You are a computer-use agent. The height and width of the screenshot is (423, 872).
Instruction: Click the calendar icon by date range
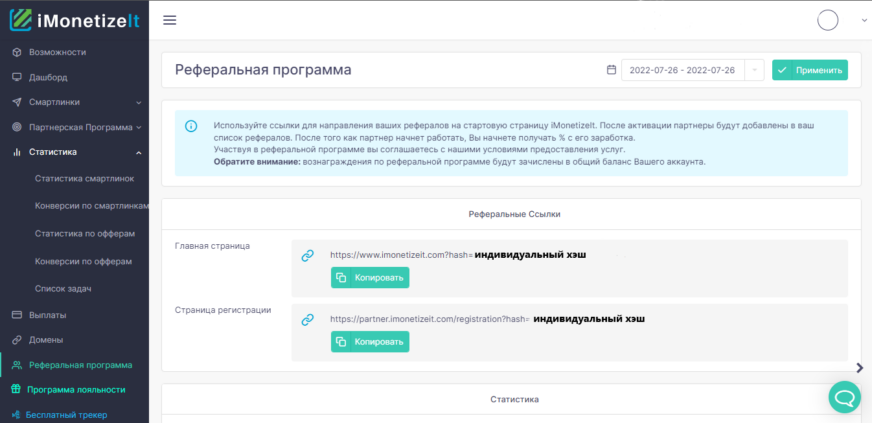point(611,70)
